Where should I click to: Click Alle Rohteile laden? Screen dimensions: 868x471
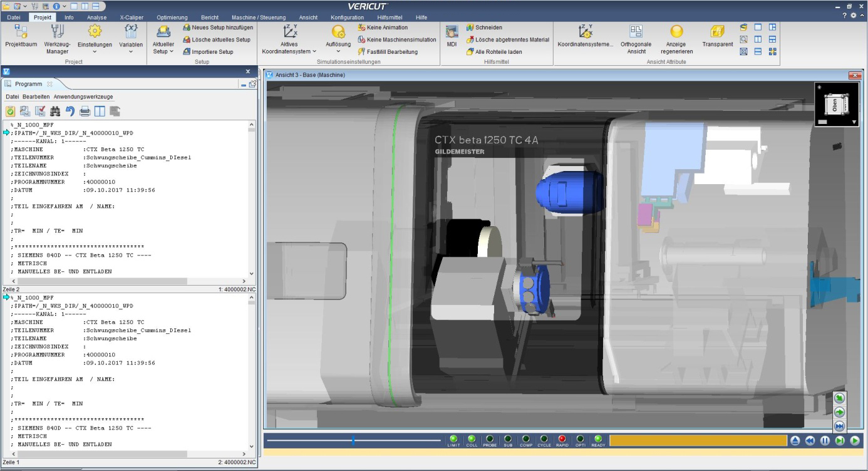(493, 52)
